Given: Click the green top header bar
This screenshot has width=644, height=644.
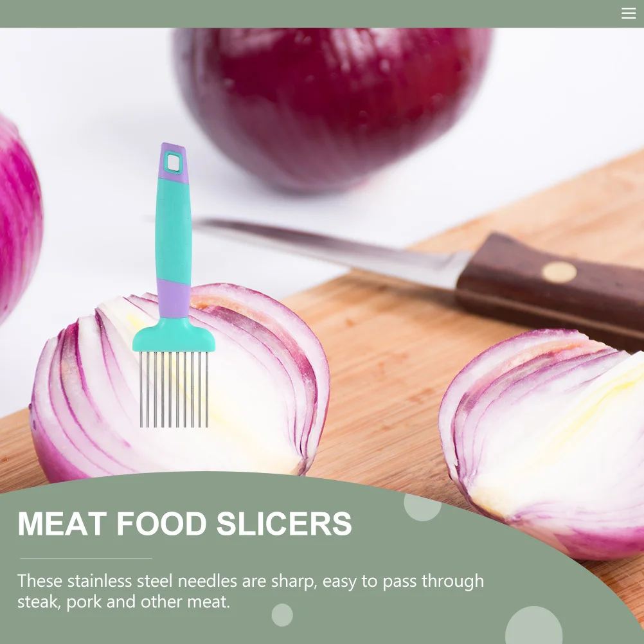Looking at the screenshot, I should tap(322, 13).
